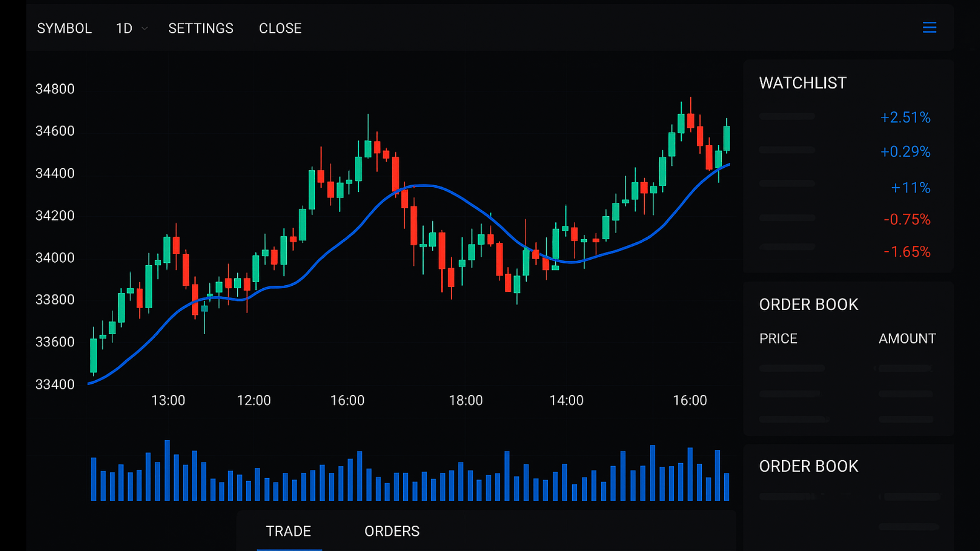This screenshot has height=551, width=980.
Task: Open SETTINGS in the top bar
Action: (x=201, y=29)
